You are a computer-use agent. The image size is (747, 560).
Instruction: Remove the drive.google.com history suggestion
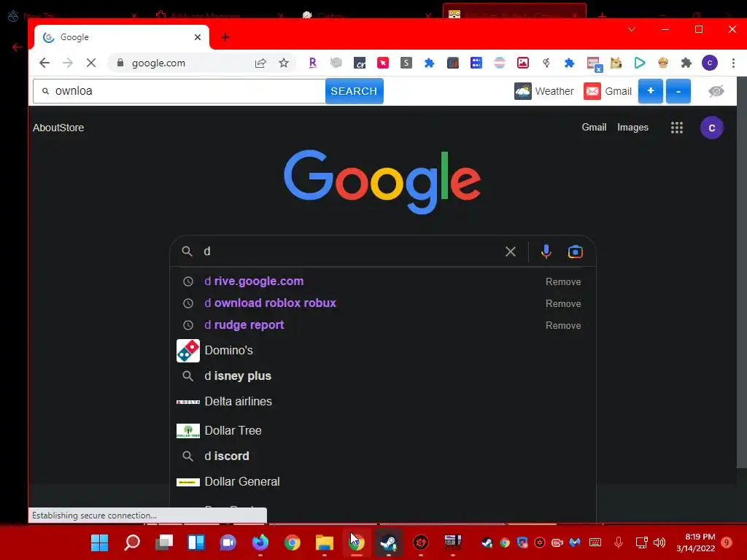[563, 282]
